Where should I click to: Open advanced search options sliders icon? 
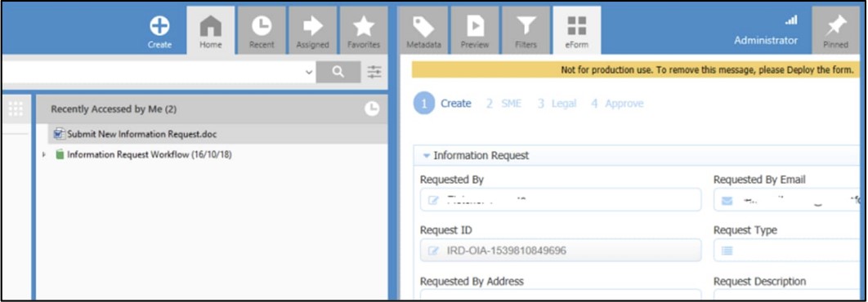(x=375, y=72)
